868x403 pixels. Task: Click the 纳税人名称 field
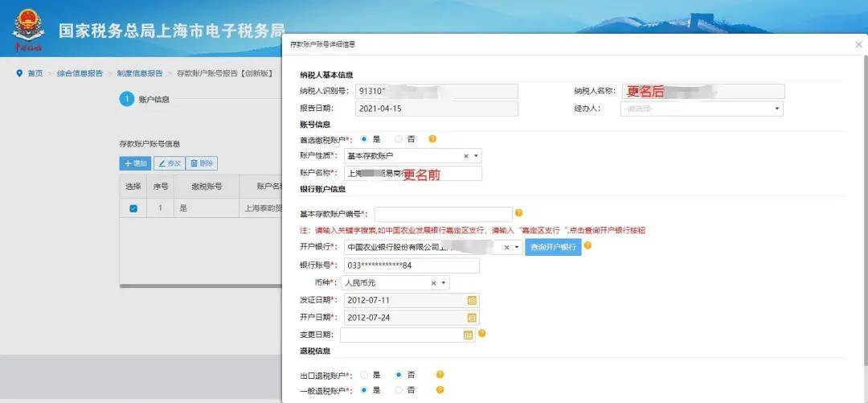[703, 92]
